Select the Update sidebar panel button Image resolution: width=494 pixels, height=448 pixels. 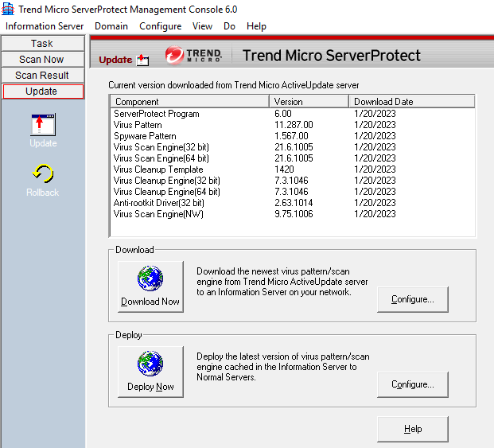click(x=43, y=92)
